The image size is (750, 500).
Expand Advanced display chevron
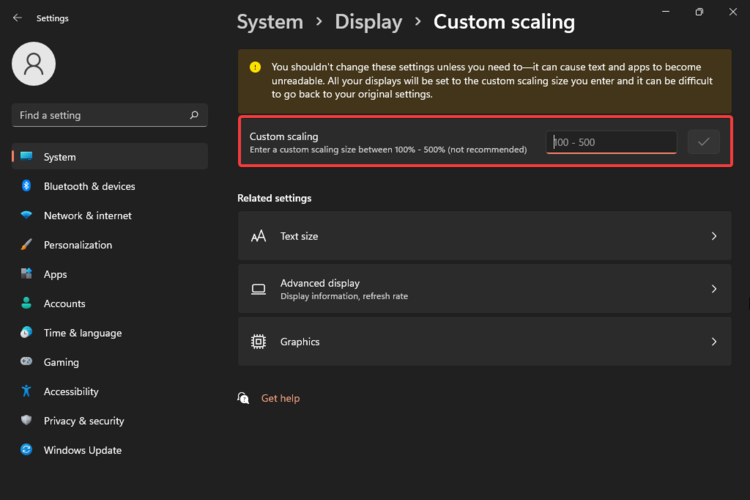pos(714,289)
